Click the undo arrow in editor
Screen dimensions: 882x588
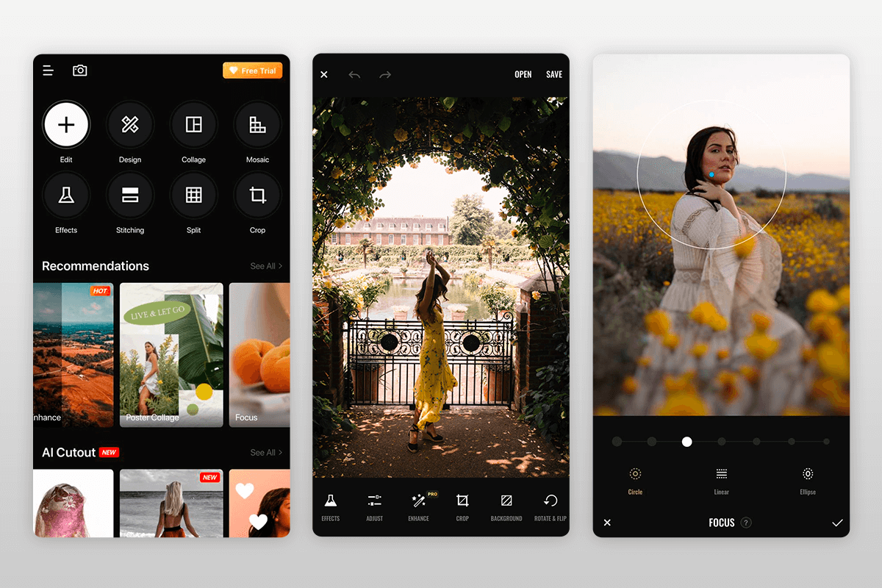coord(354,75)
